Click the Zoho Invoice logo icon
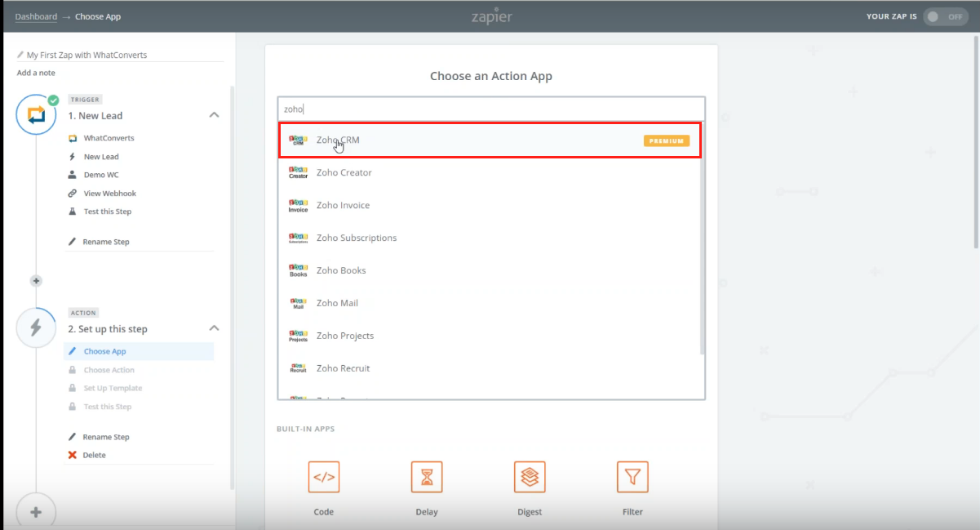The height and width of the screenshot is (530, 980). point(298,205)
